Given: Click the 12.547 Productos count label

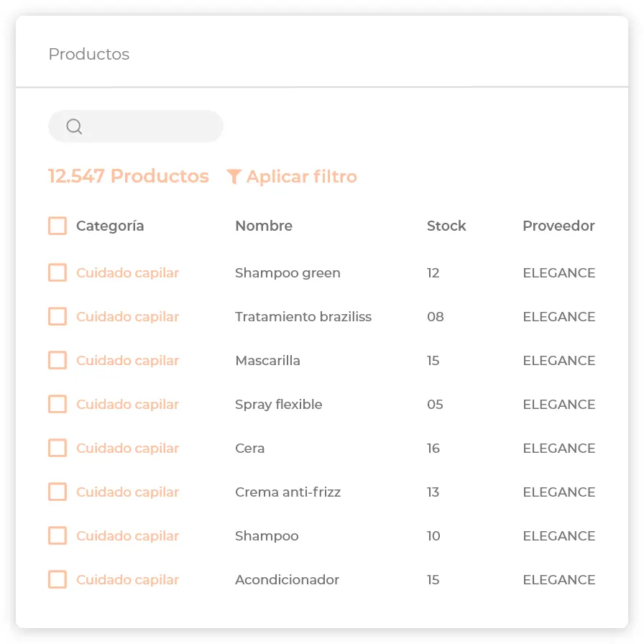Looking at the screenshot, I should [129, 177].
